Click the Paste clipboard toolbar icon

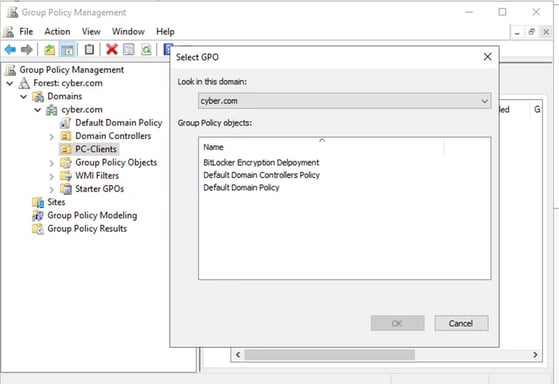(89, 49)
